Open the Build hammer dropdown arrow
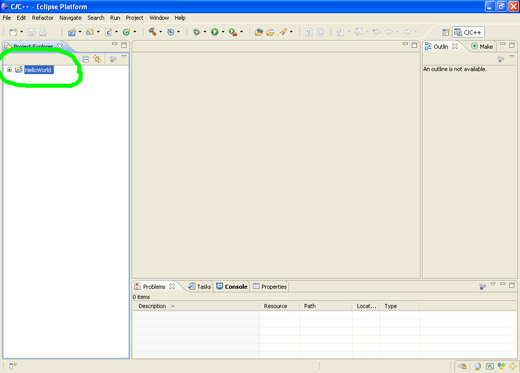Image resolution: width=520 pixels, height=373 pixels. [x=161, y=32]
